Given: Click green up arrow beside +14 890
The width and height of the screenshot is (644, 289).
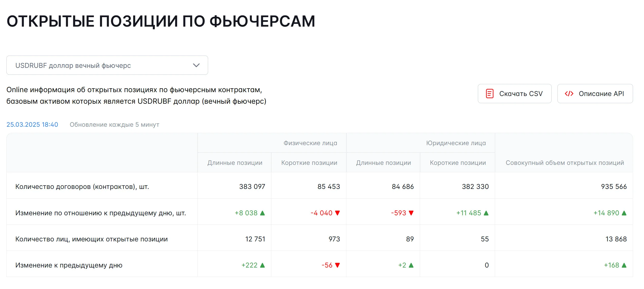Looking at the screenshot, I should point(624,213).
